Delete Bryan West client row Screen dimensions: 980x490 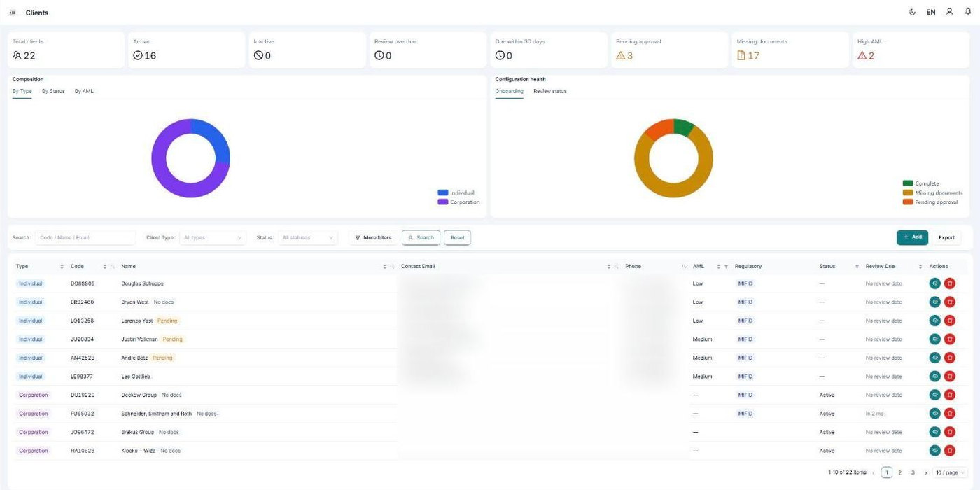pyautogui.click(x=949, y=302)
